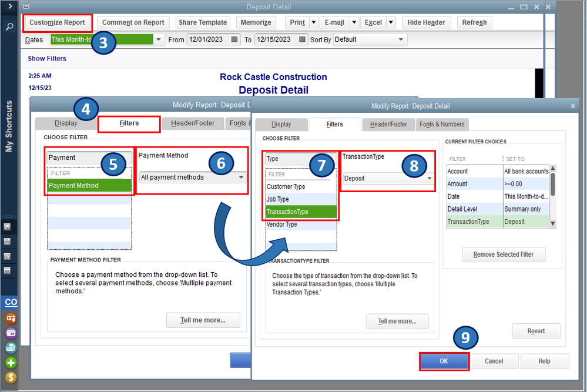Viewport: 587px width, 392px height.
Task: Open Print dropdown arrow
Action: [x=314, y=22]
